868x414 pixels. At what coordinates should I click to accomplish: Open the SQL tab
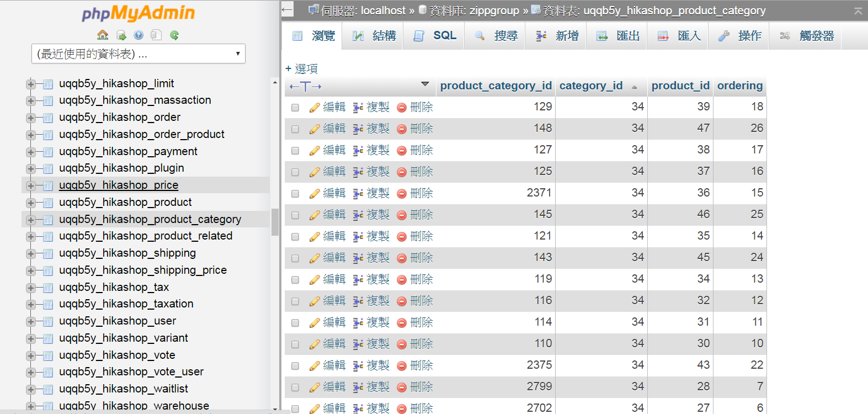coord(435,36)
